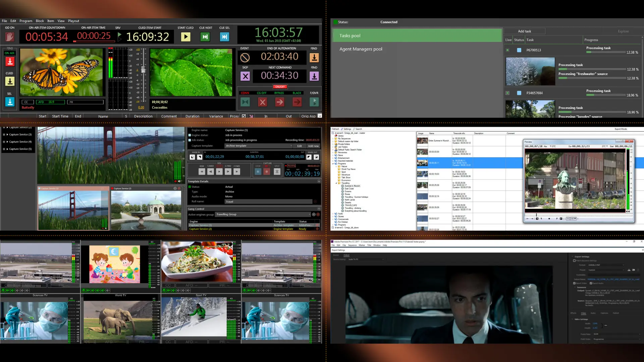This screenshot has width=644, height=362.
Task: Switch to the Agent Managers pool tab
Action: (361, 49)
